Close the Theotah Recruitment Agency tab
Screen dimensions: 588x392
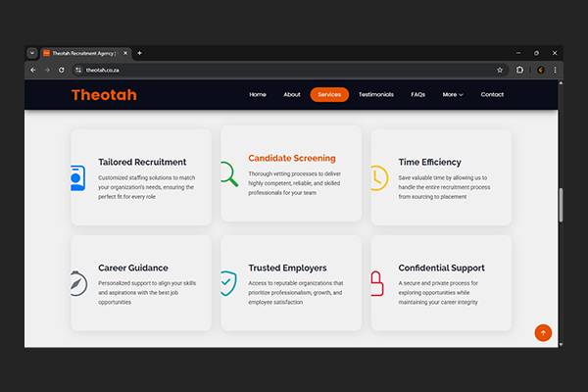tap(125, 53)
